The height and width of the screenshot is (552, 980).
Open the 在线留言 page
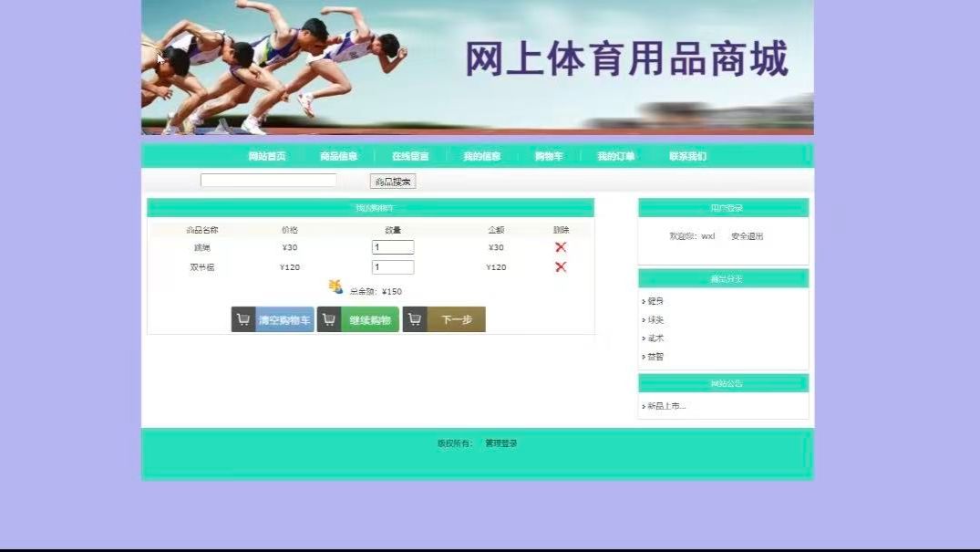click(x=409, y=155)
